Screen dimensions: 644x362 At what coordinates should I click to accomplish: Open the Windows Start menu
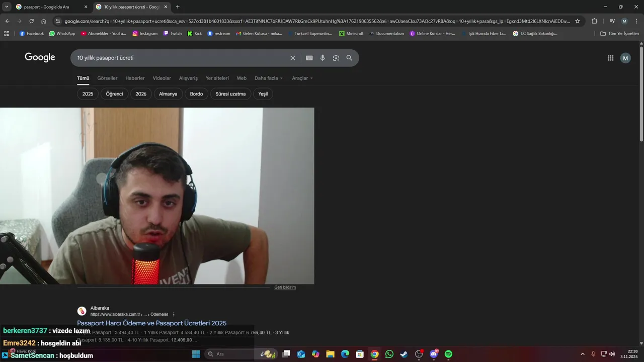pos(196,354)
